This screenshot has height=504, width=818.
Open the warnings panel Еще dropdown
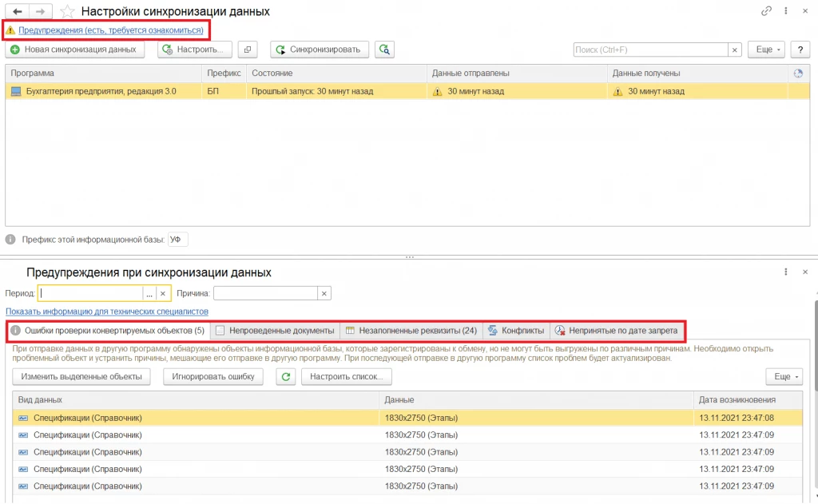pos(784,377)
